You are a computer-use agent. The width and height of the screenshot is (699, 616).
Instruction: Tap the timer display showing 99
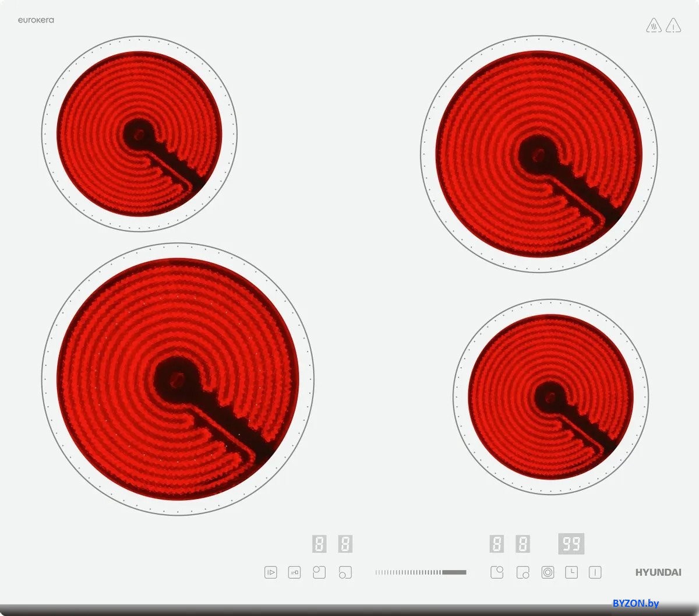(571, 544)
